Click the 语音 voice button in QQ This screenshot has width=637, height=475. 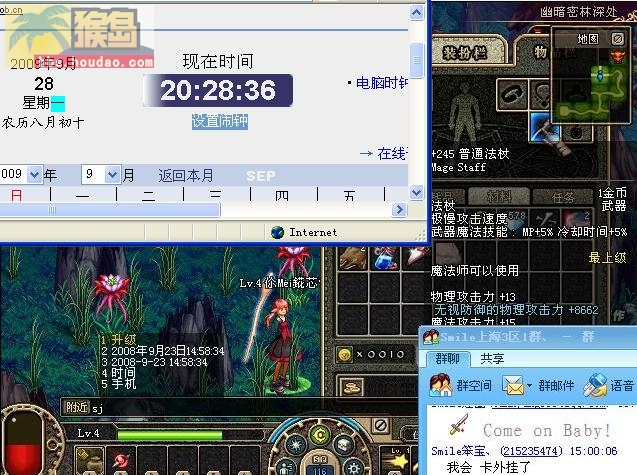tap(608, 385)
